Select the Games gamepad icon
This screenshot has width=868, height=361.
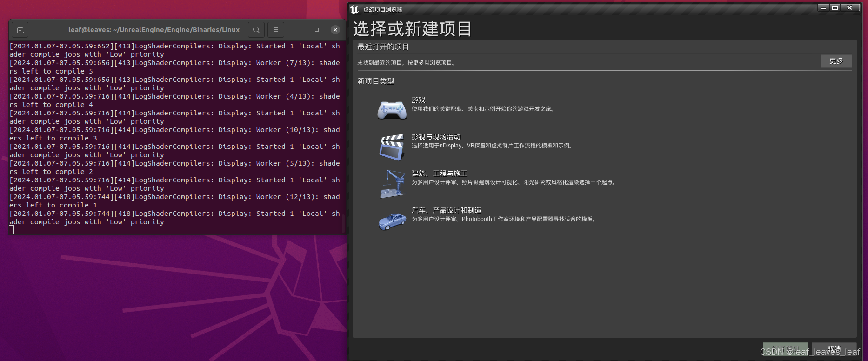[x=392, y=110]
